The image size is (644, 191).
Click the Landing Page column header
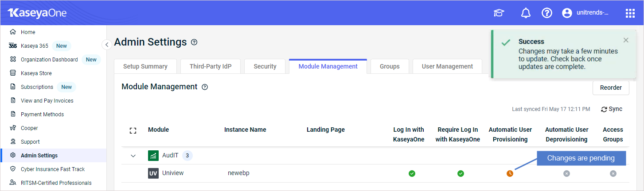326,130
